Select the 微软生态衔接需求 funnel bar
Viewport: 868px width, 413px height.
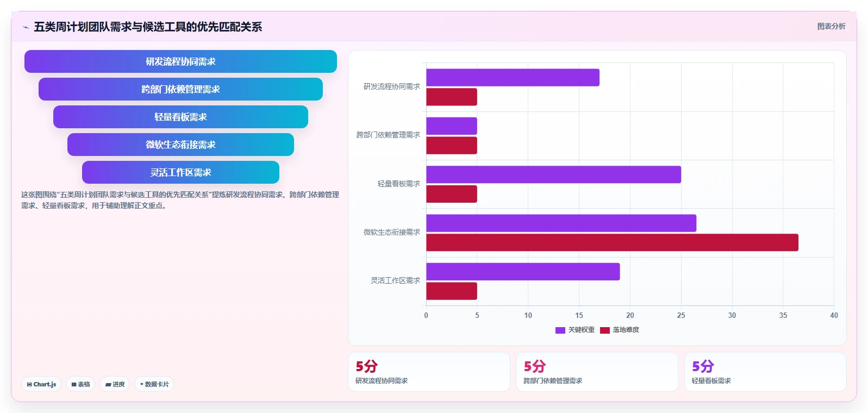pos(180,145)
